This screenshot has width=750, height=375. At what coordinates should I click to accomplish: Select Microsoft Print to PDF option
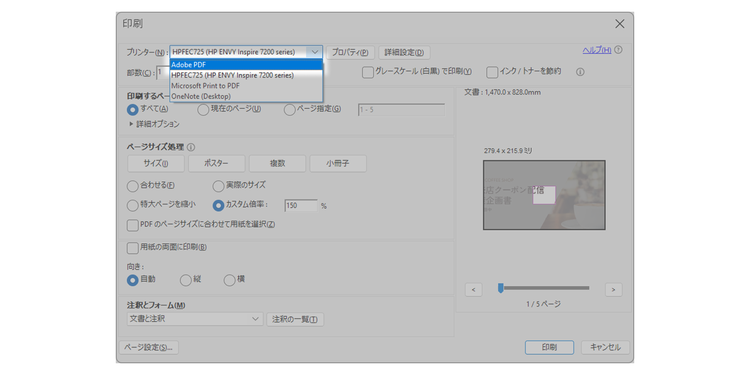click(246, 86)
